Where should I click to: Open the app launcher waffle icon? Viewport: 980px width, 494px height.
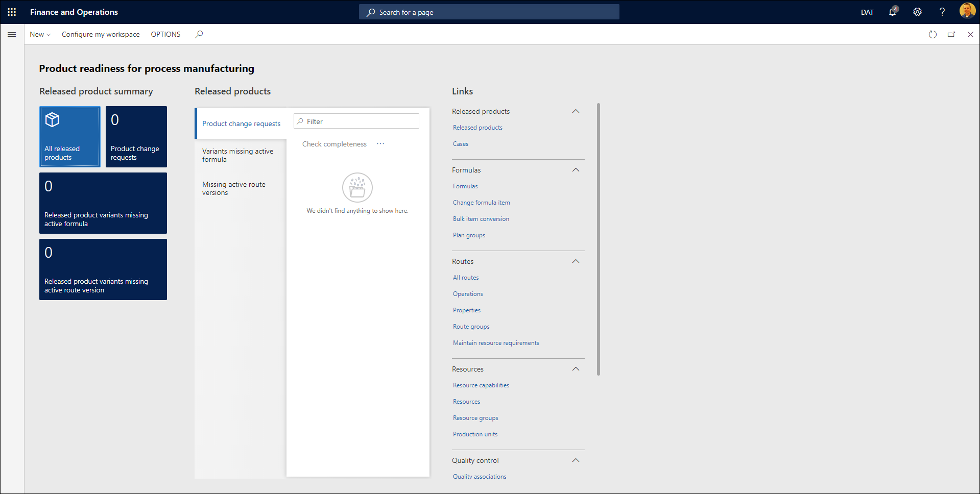point(12,12)
